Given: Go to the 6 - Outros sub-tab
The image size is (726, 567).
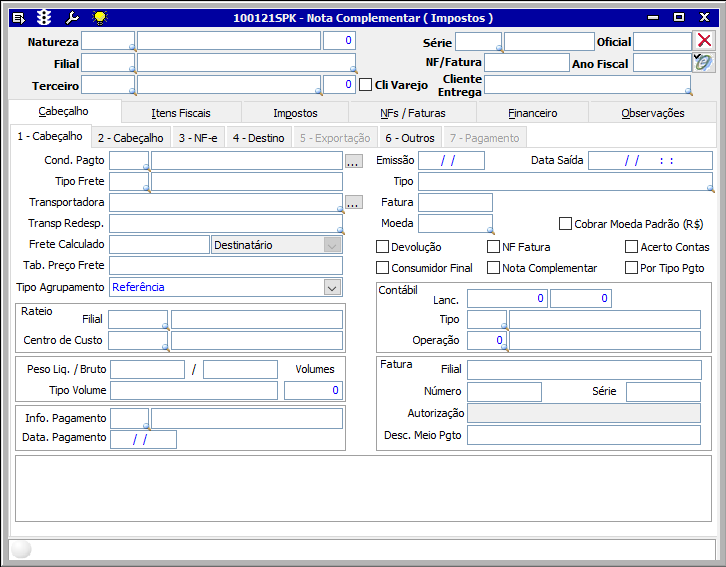Looking at the screenshot, I should point(409,138).
